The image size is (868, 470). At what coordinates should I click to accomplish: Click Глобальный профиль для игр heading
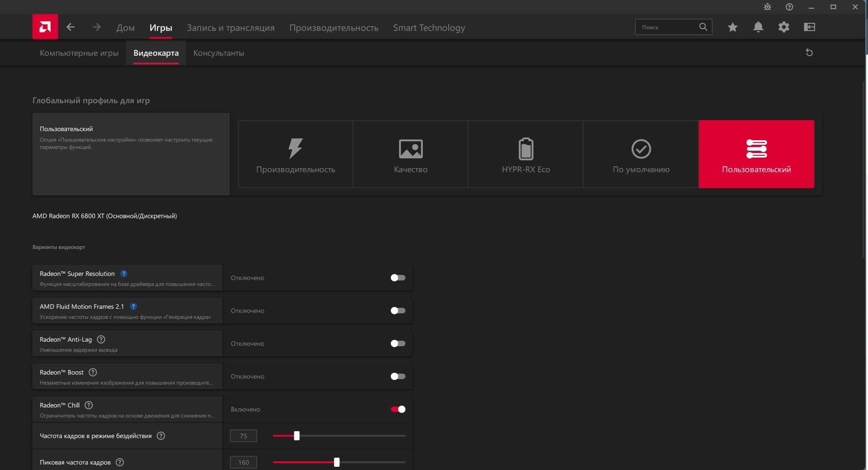click(91, 100)
